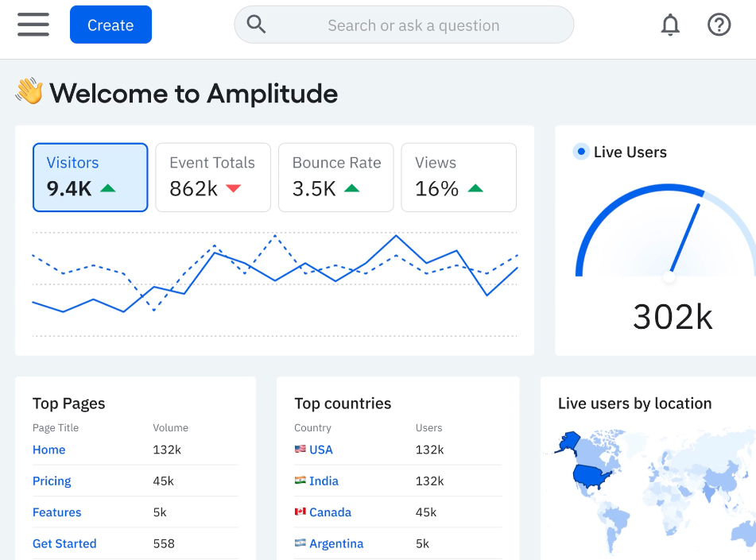Click the red down arrow in Event Totals
The width and height of the screenshot is (756, 560).
pyautogui.click(x=234, y=188)
